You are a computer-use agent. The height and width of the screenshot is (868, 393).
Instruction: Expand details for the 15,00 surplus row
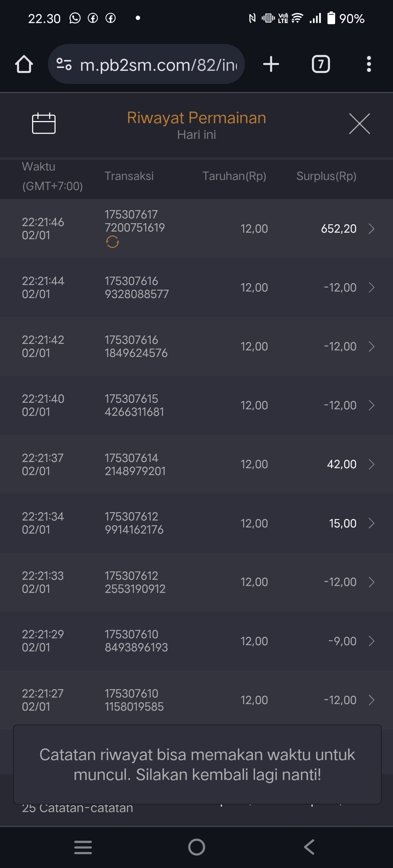click(x=372, y=523)
